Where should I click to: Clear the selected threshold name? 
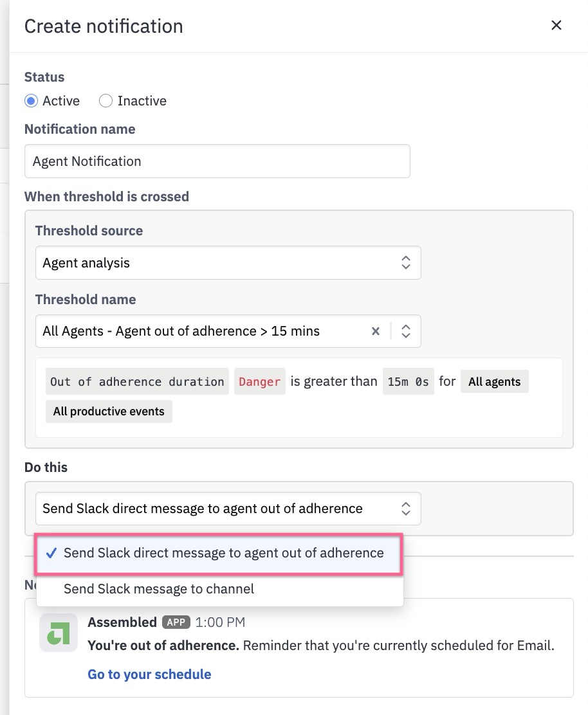(x=376, y=331)
